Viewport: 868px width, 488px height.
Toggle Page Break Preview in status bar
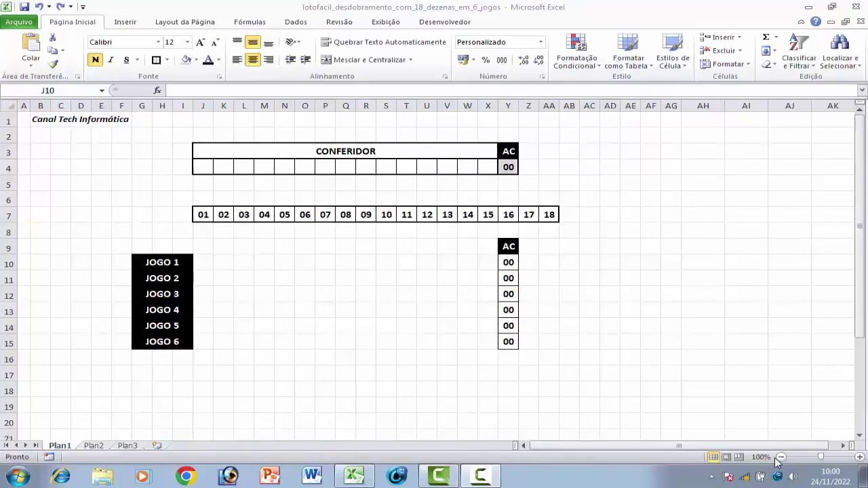click(739, 457)
